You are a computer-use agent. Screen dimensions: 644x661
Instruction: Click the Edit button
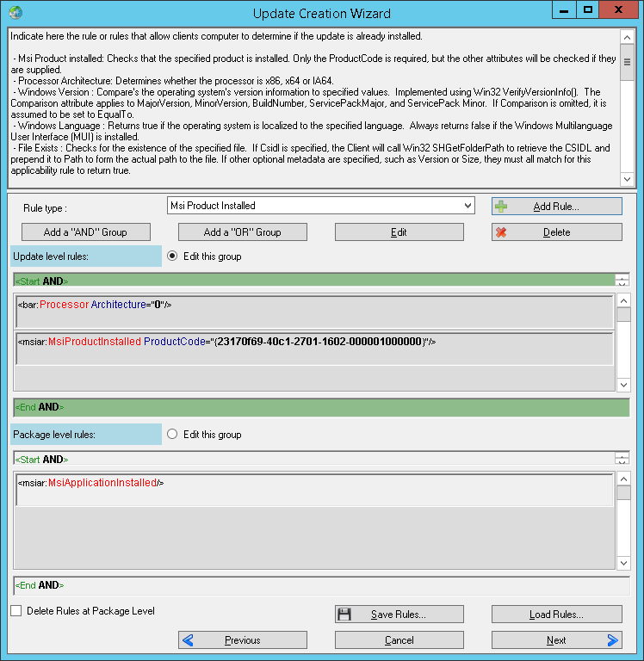click(399, 232)
